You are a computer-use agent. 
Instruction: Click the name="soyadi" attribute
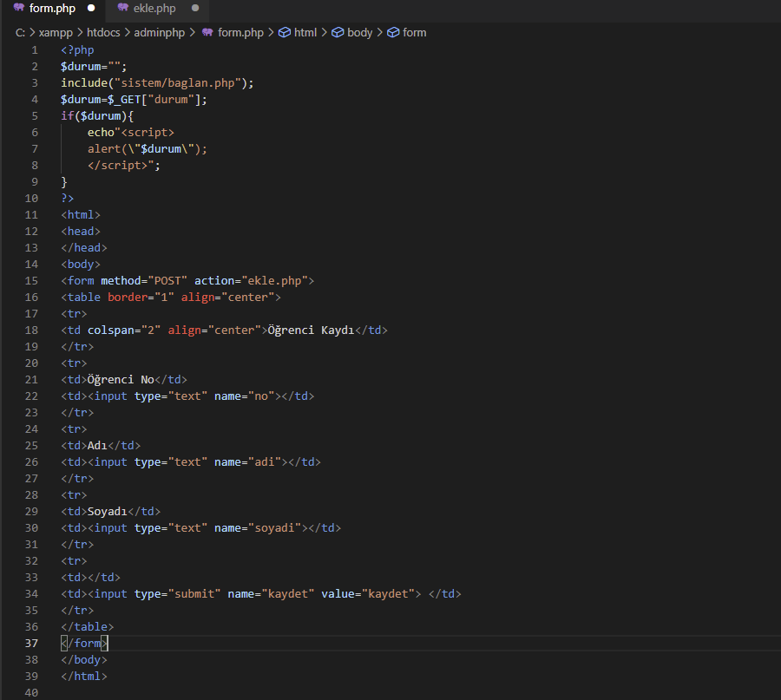click(258, 527)
